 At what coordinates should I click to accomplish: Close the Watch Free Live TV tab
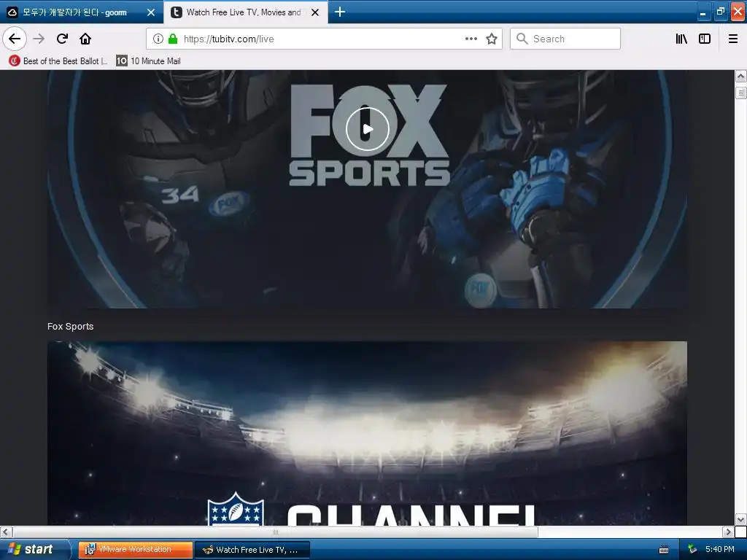click(315, 12)
